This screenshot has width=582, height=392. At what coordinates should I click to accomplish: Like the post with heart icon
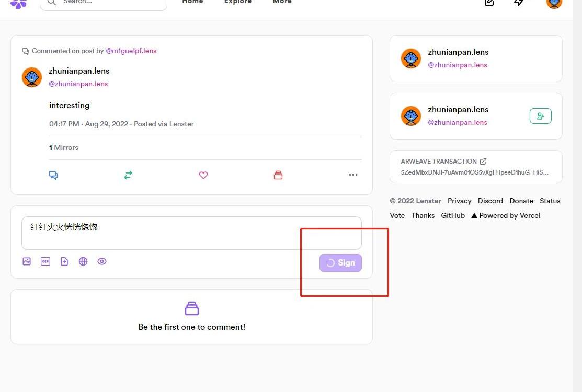[203, 175]
